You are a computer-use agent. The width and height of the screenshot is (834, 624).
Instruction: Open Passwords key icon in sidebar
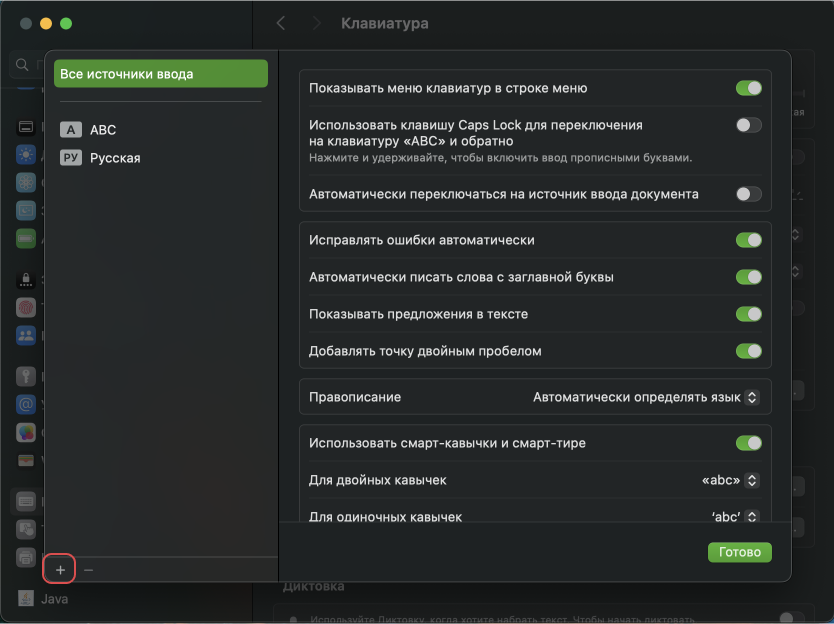click(26, 376)
